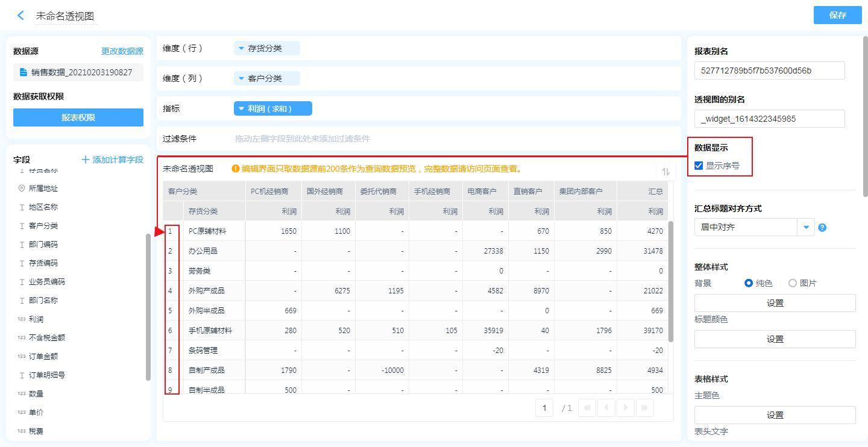Select the 数量 field

[36, 394]
